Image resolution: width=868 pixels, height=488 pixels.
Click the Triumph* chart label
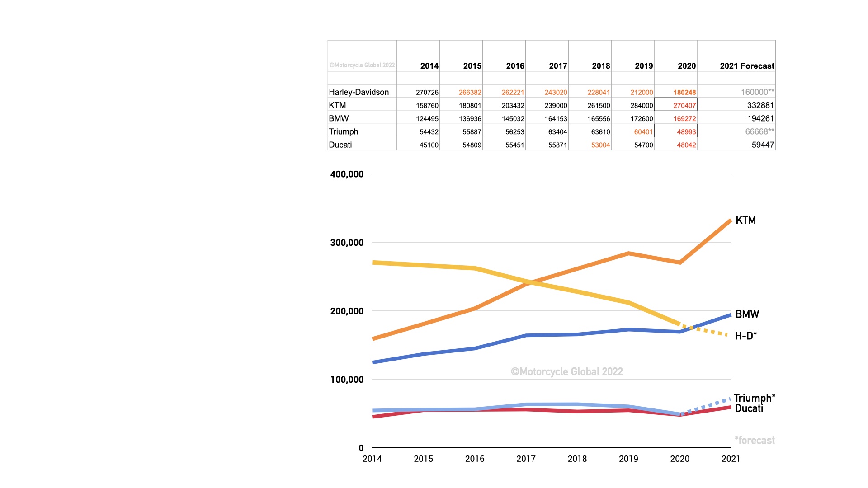[x=754, y=398]
